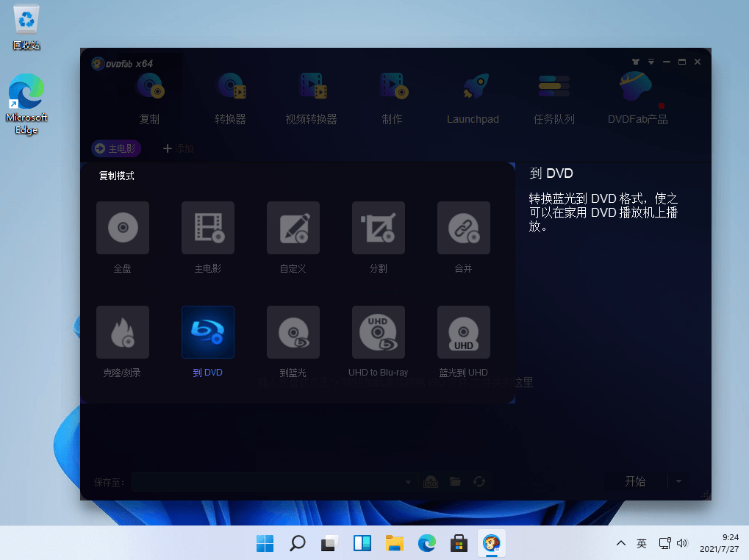Open the Launchpad module
Image resolution: width=749 pixels, height=560 pixels.
[473, 98]
